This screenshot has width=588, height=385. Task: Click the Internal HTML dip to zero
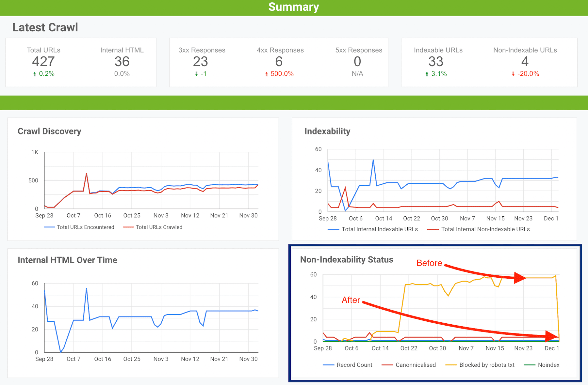(61, 352)
